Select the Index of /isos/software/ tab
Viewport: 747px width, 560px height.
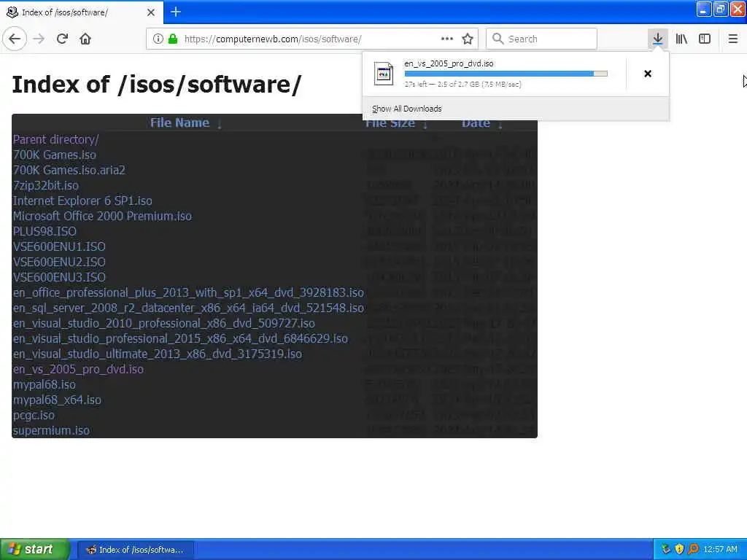82,12
